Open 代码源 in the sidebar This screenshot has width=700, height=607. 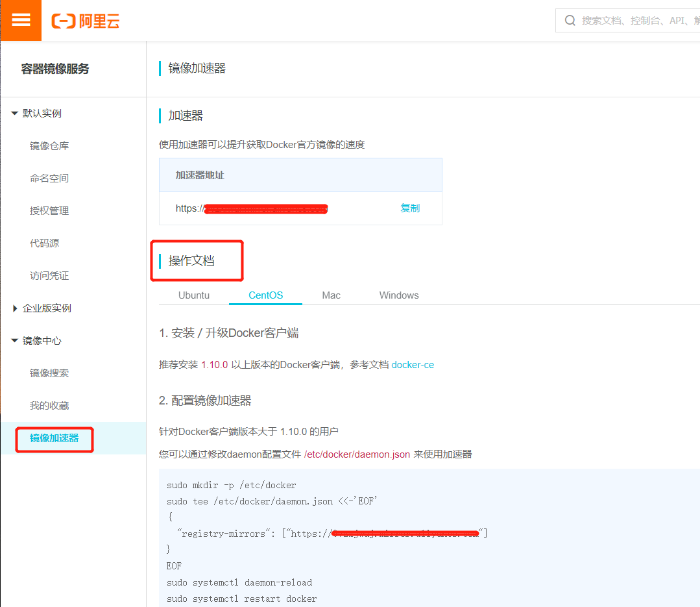point(44,243)
